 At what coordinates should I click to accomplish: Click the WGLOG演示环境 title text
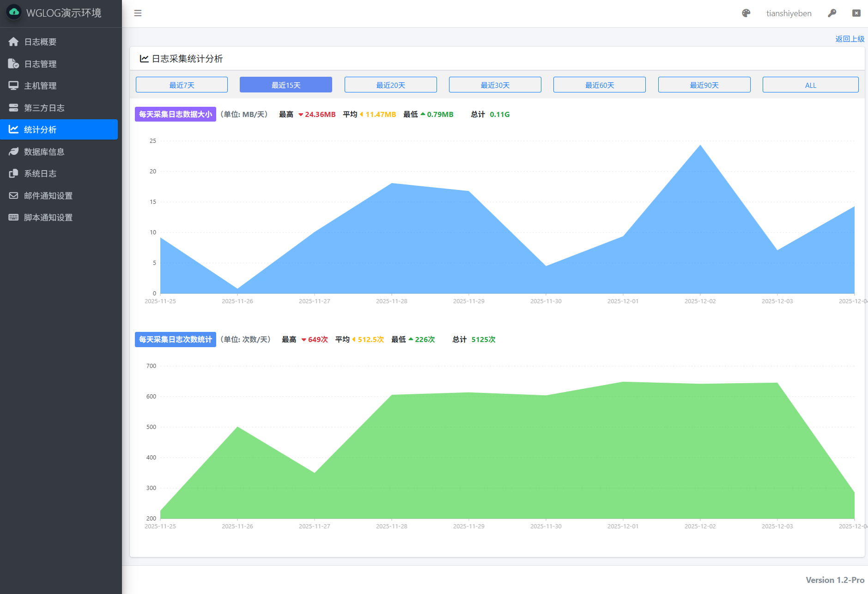coord(64,13)
